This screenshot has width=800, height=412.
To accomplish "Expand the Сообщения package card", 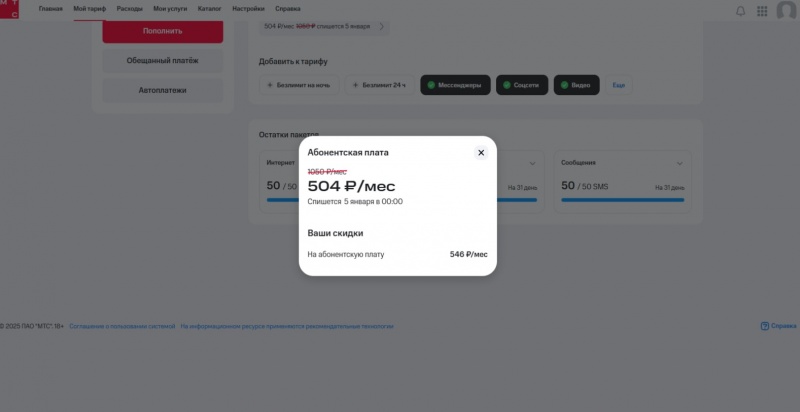I will [680, 162].
